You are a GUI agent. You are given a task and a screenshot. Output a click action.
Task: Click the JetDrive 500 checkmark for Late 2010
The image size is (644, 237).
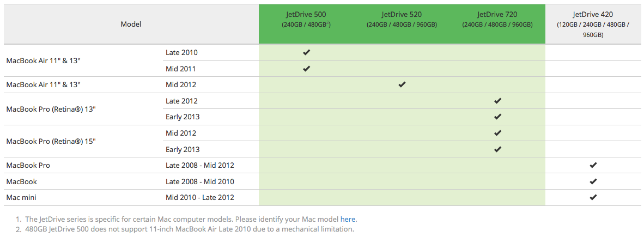[x=306, y=53]
